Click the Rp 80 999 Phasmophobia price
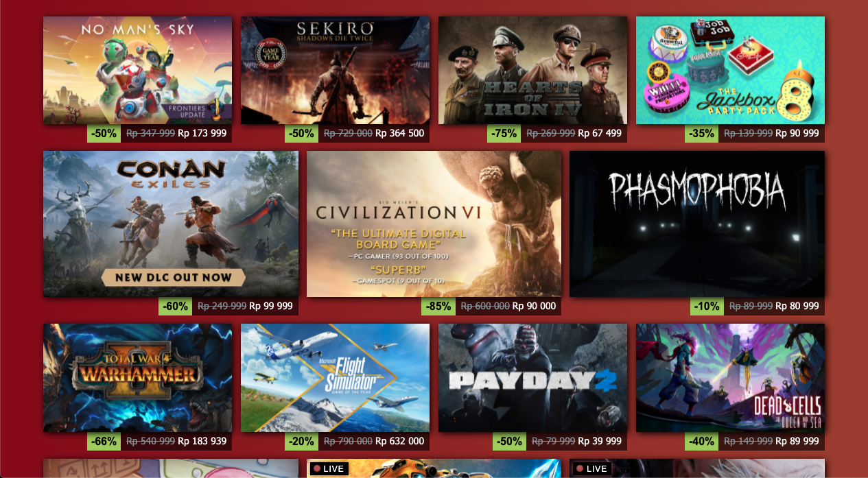Image resolution: width=868 pixels, height=478 pixels. tap(797, 307)
